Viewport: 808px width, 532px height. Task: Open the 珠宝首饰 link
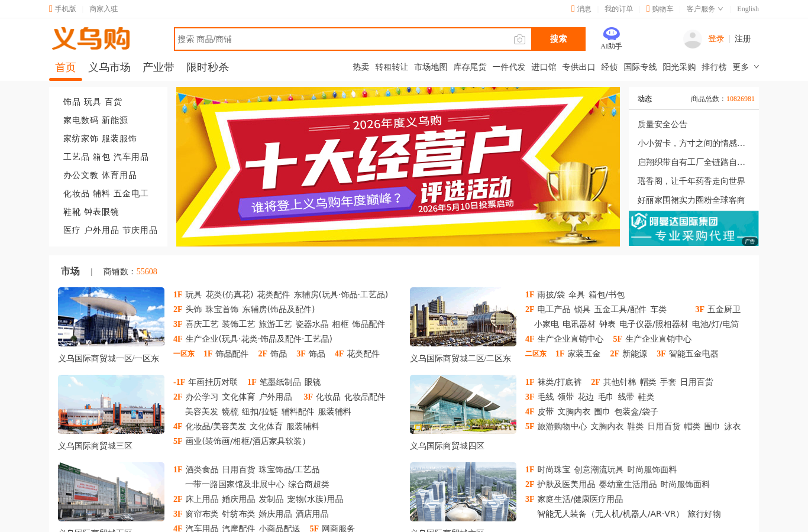[222, 309]
